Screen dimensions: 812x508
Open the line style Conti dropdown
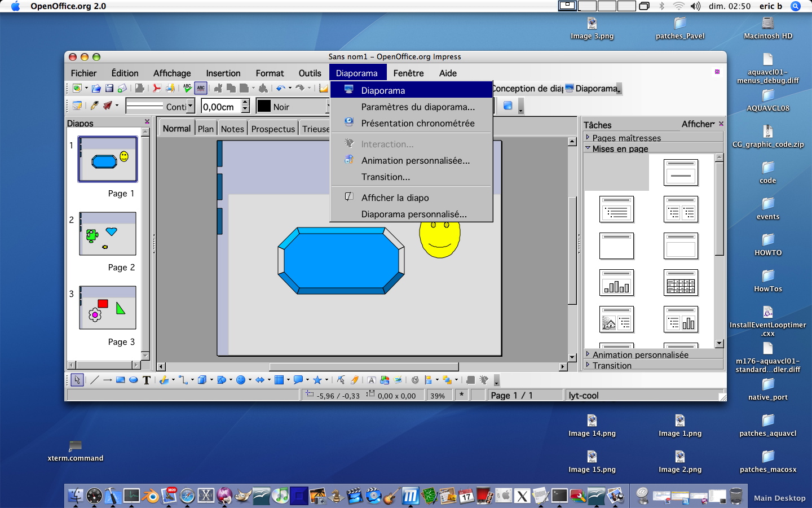point(190,106)
